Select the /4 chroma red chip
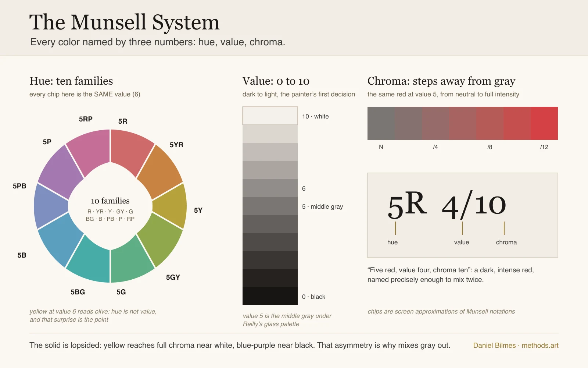Image resolution: width=588 pixels, height=368 pixels. (x=435, y=123)
